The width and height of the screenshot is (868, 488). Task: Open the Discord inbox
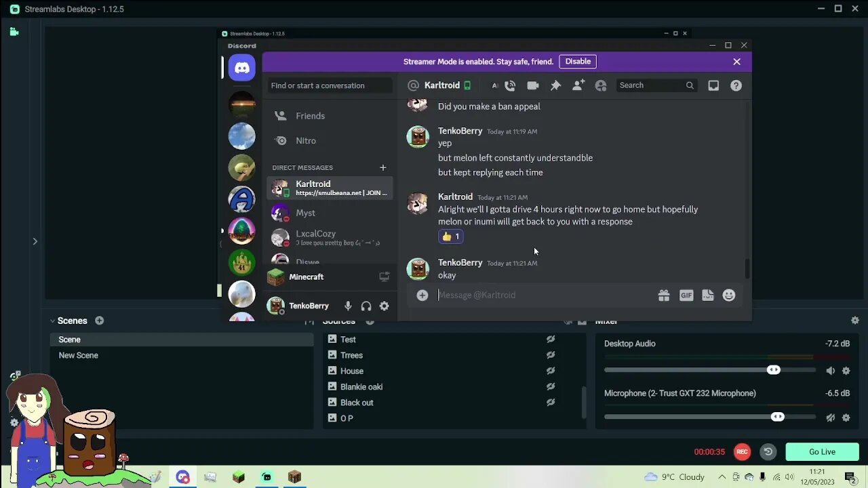coord(713,85)
